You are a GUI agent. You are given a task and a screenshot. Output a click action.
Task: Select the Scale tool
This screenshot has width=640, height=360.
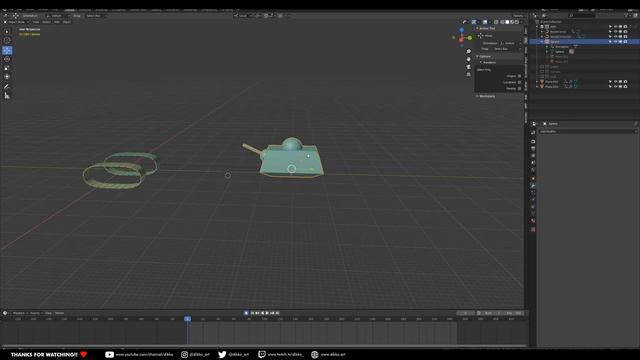(7, 68)
